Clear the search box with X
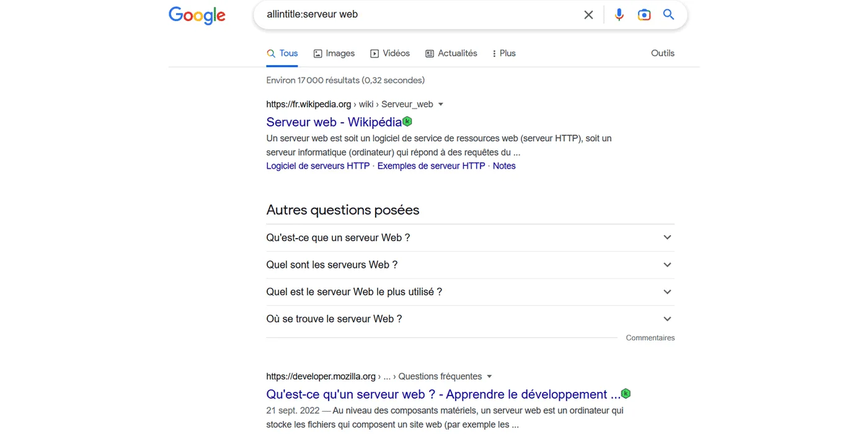 coord(588,15)
